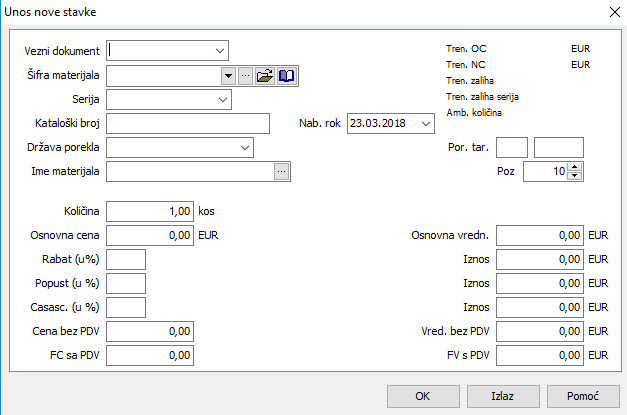Close the Unos nove stavke dialog

click(x=613, y=12)
